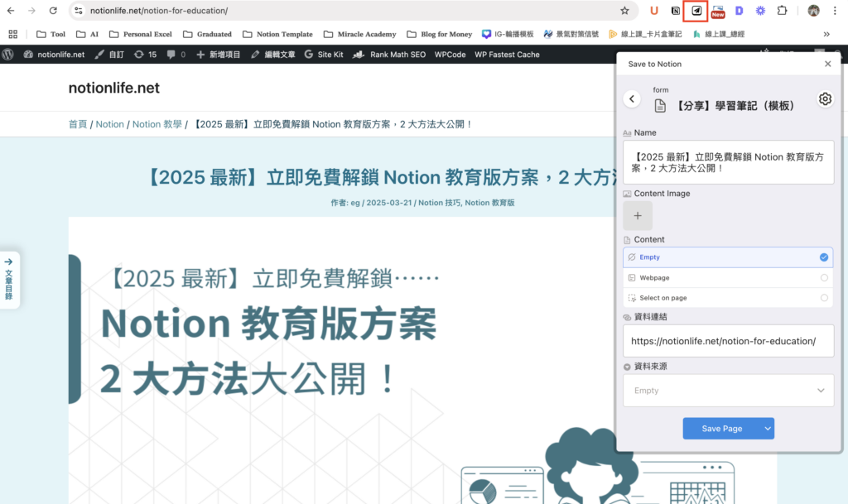This screenshot has height=504, width=848.
Task: Click inside the Name text field
Action: click(728, 162)
